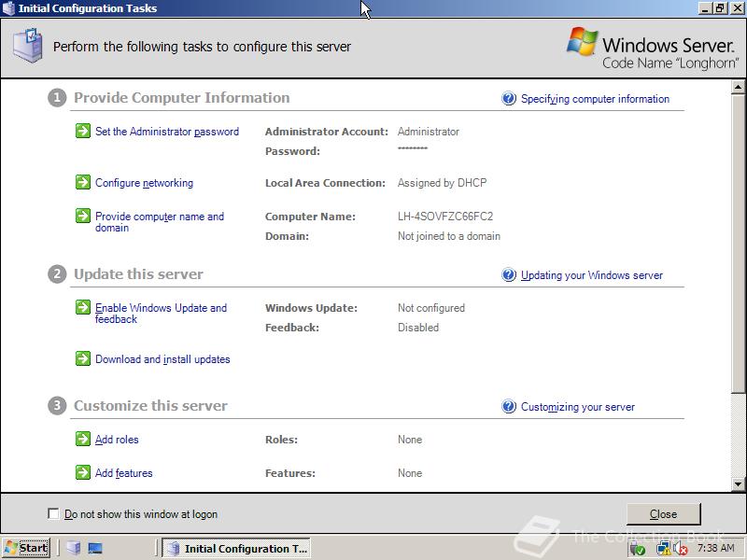Click the Customize this server heading
747x560 pixels.
click(150, 406)
